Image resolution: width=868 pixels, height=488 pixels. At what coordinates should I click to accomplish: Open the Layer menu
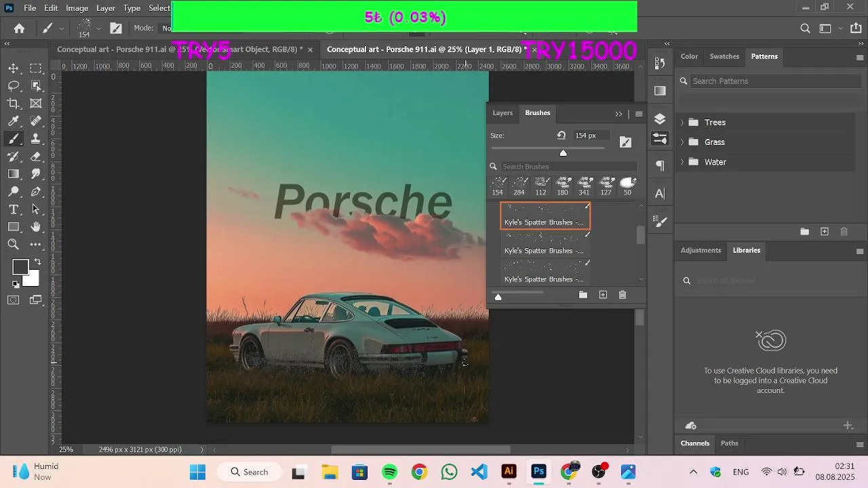pos(106,8)
